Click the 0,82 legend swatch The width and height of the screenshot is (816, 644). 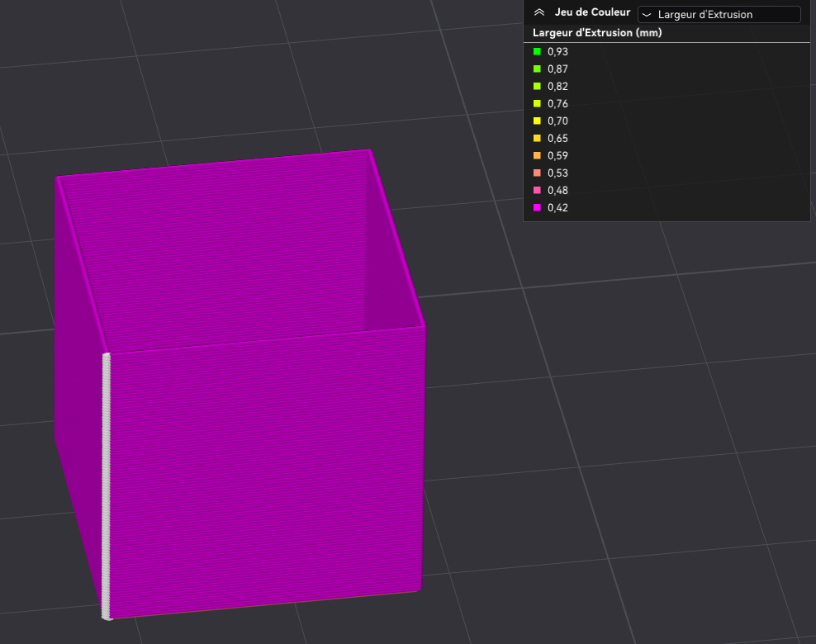(537, 87)
